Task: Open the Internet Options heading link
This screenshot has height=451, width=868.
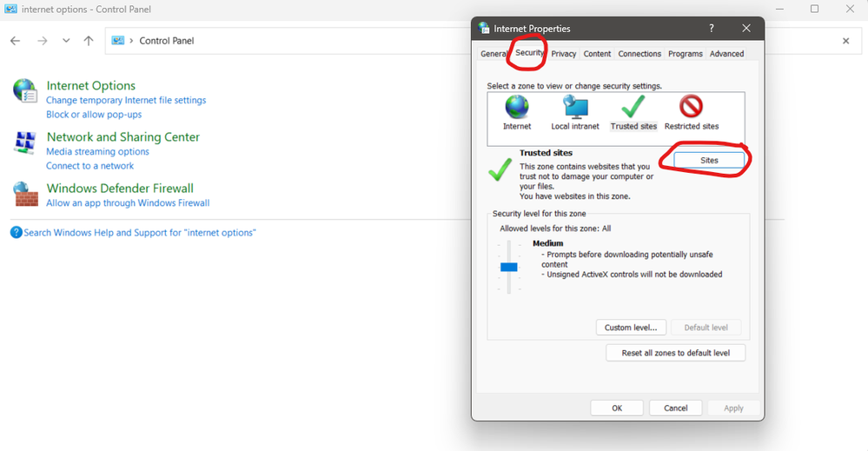Action: coord(90,85)
